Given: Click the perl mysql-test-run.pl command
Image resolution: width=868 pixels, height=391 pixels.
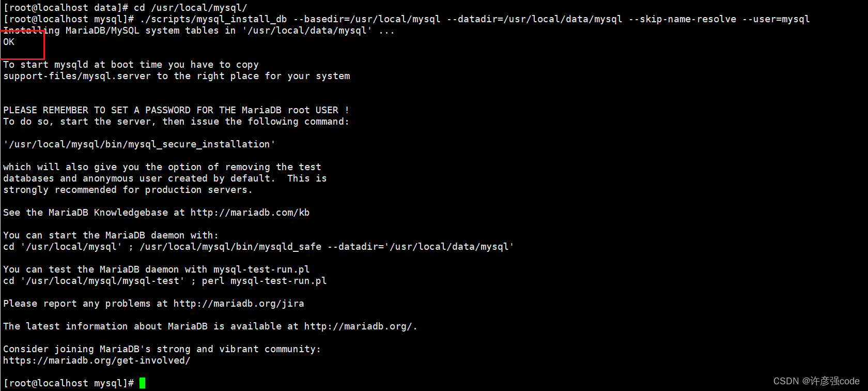Looking at the screenshot, I should 265,281.
